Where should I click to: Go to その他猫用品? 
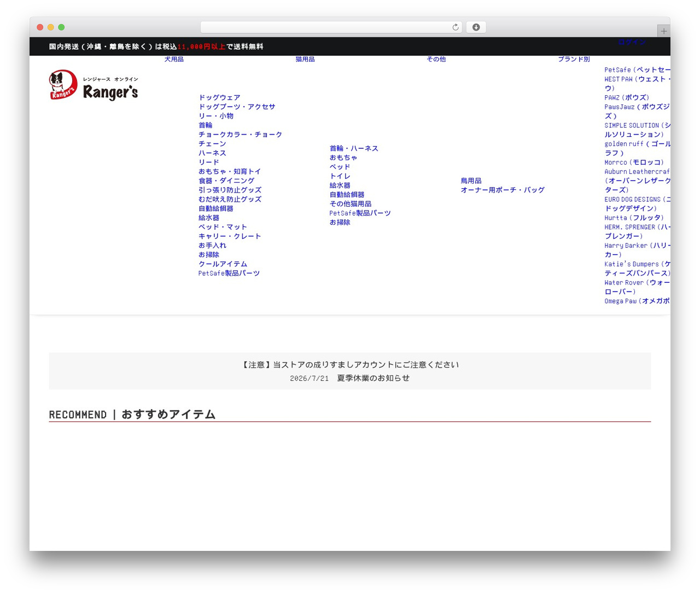[x=351, y=204]
